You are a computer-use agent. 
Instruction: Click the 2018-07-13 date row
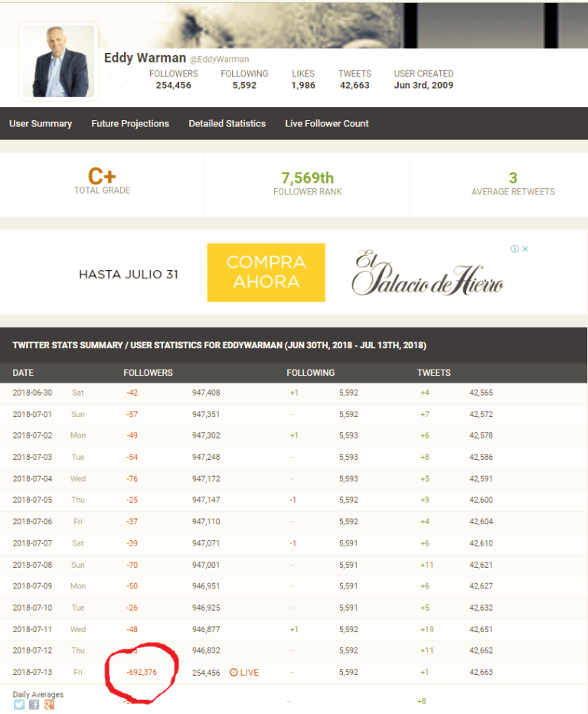[x=34, y=673]
